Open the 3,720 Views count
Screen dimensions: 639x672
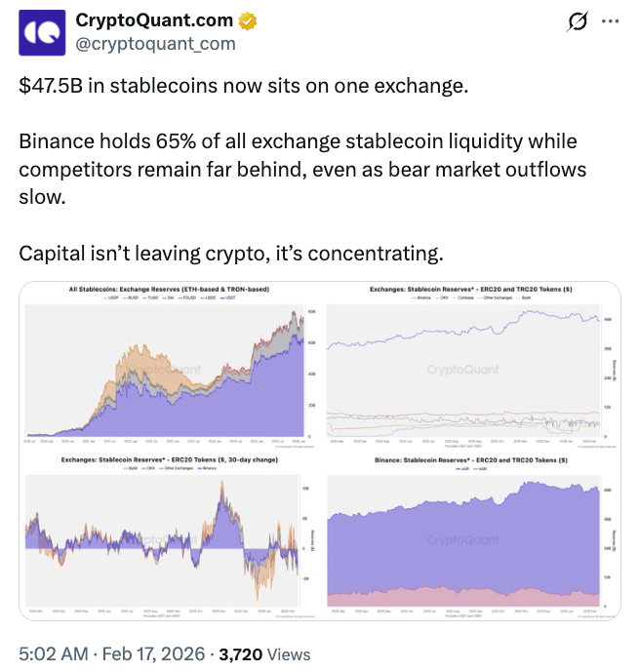click(x=263, y=654)
